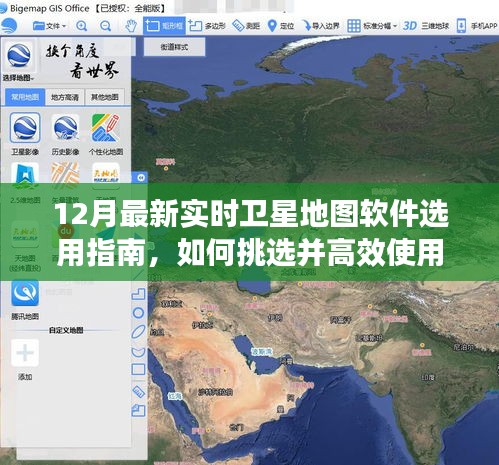
Task: Click the 街道样式 button
Action: point(174,47)
